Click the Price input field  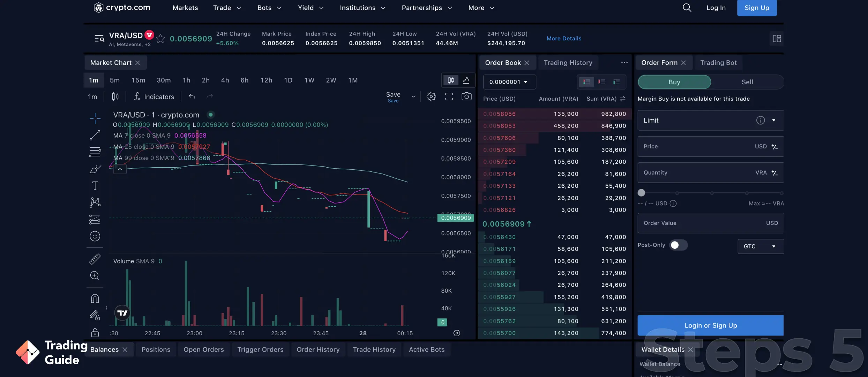pos(710,147)
